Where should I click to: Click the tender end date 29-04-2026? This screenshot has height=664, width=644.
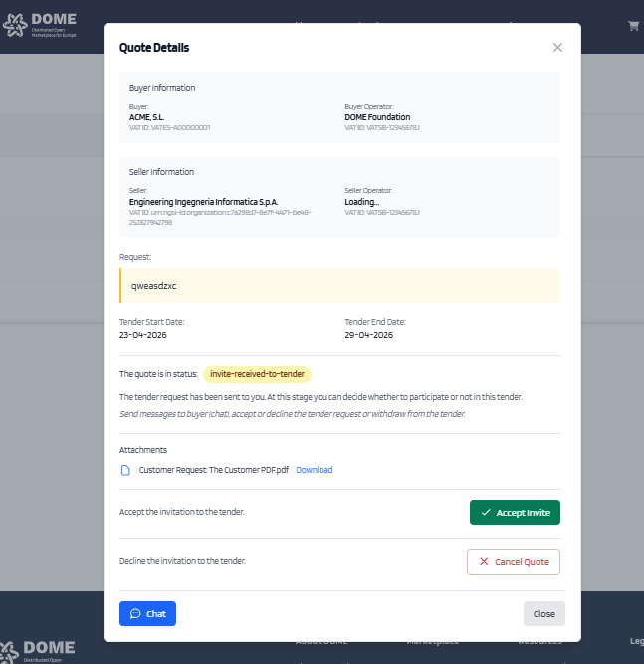coord(369,335)
